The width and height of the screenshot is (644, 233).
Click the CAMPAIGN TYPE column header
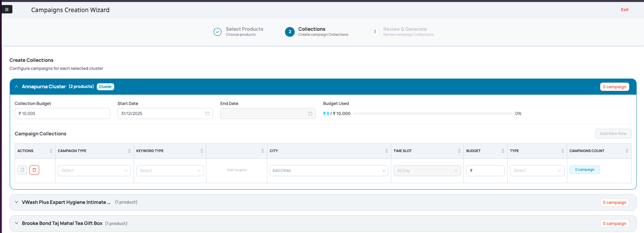tap(72, 151)
